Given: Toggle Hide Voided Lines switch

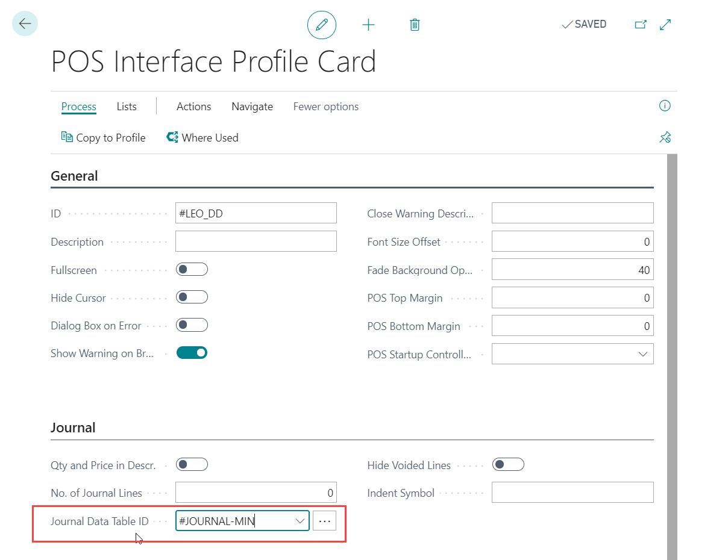Looking at the screenshot, I should (x=508, y=464).
